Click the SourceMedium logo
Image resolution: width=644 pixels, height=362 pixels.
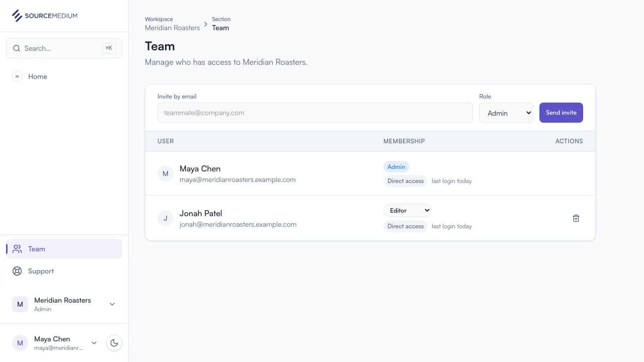(45, 16)
